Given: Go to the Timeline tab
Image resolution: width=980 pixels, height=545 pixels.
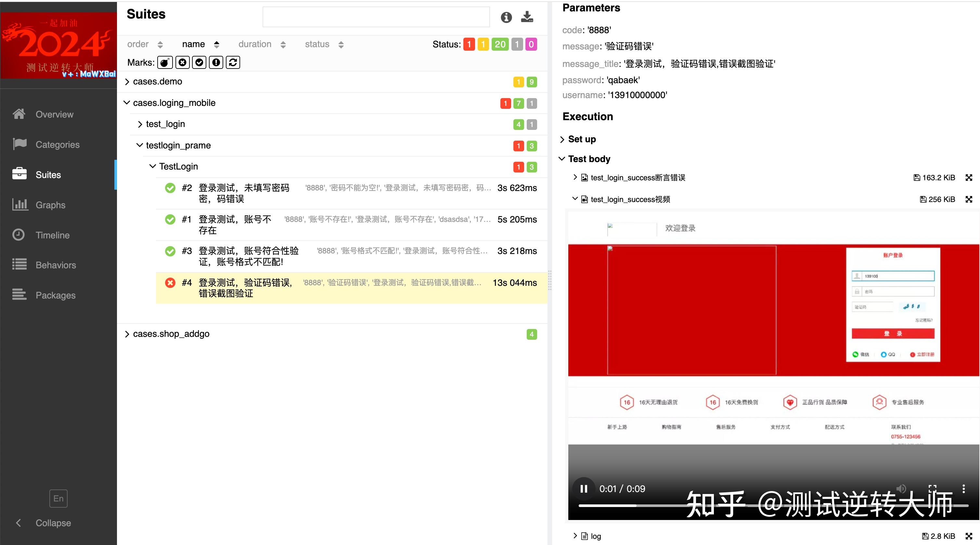Looking at the screenshot, I should [x=53, y=235].
